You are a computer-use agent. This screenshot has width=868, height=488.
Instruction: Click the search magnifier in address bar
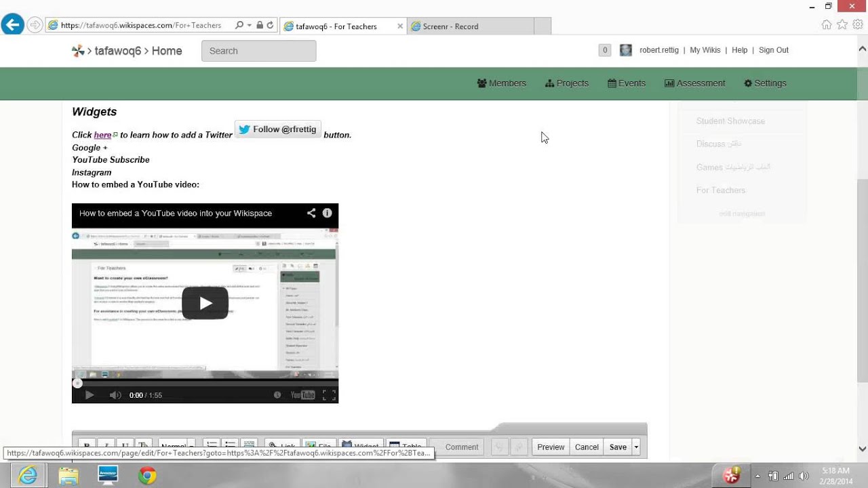(239, 25)
